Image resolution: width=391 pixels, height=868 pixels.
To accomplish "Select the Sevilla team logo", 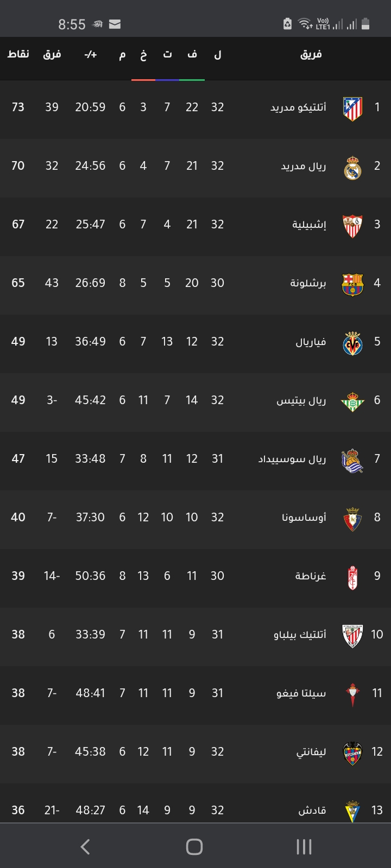I will pyautogui.click(x=352, y=226).
